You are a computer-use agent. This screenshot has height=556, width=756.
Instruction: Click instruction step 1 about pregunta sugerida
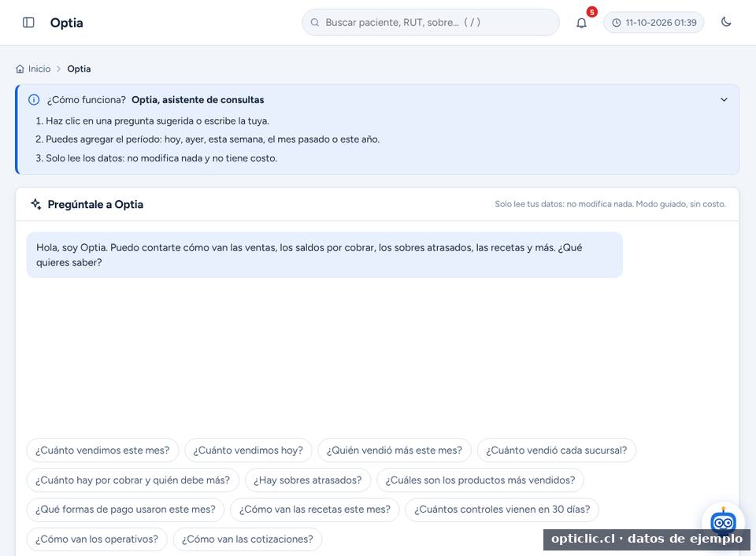(x=152, y=121)
